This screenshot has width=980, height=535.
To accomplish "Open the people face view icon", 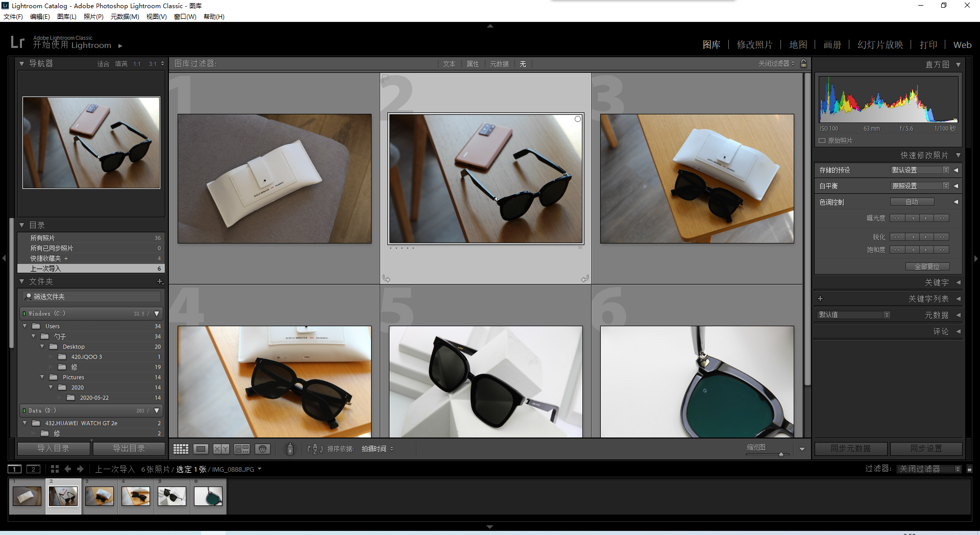I will (x=262, y=449).
